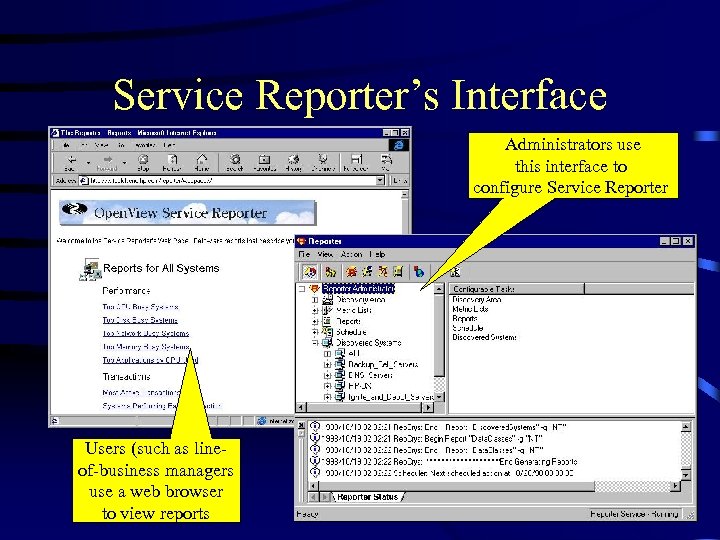720x540 pixels.
Task: Open the Address bar dropdown list
Action: (380, 180)
